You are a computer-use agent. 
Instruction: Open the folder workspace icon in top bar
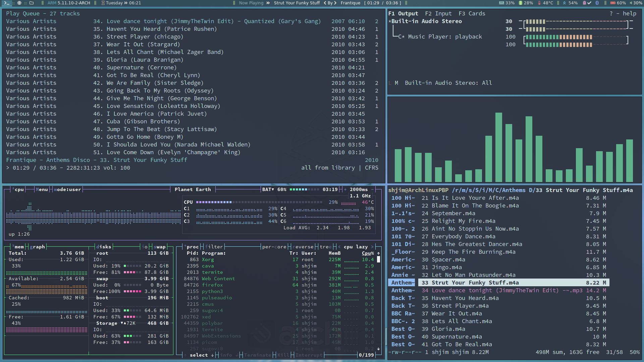32,3
